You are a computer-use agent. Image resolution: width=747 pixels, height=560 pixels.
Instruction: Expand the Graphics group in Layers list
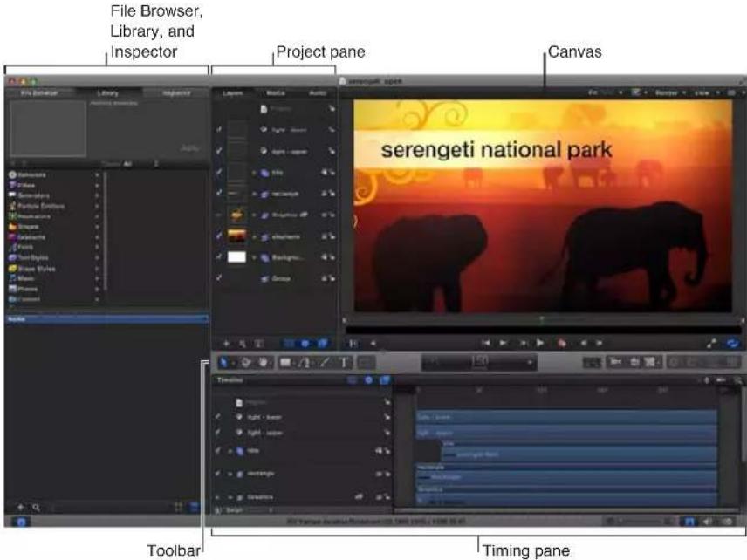click(x=254, y=215)
